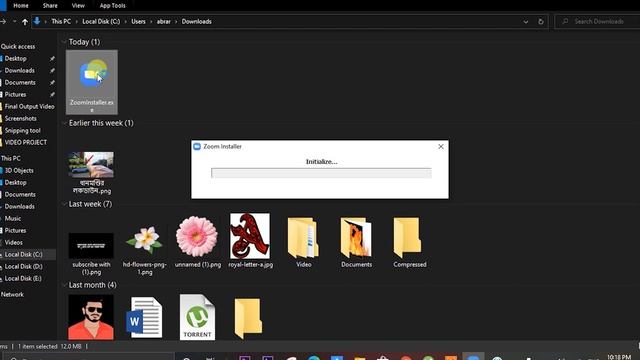
Task: Select This PC in navigation pane
Action: pyautogui.click(x=11, y=158)
